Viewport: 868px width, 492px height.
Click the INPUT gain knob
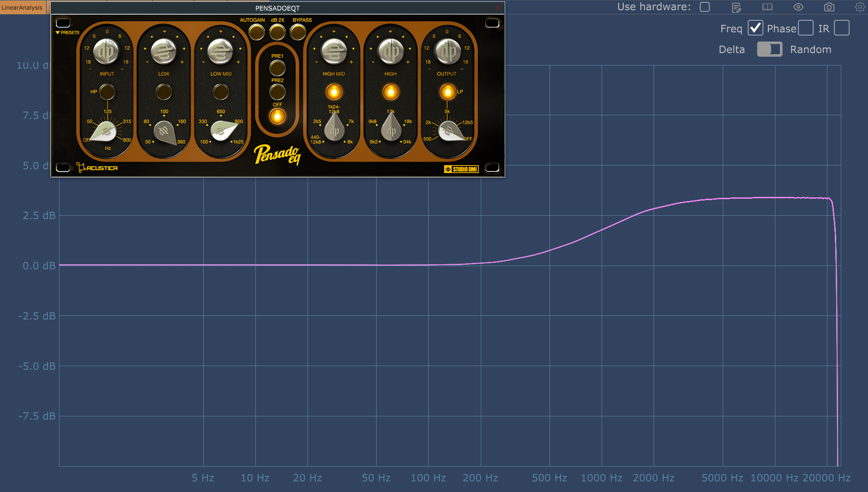[106, 52]
